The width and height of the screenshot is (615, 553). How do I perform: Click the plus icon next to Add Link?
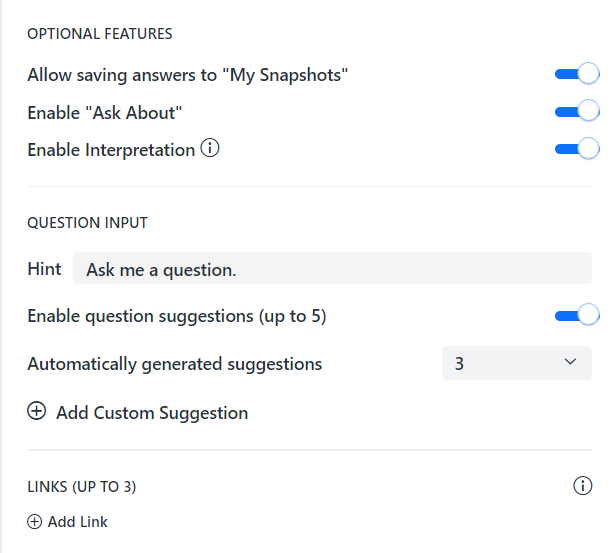pos(34,521)
